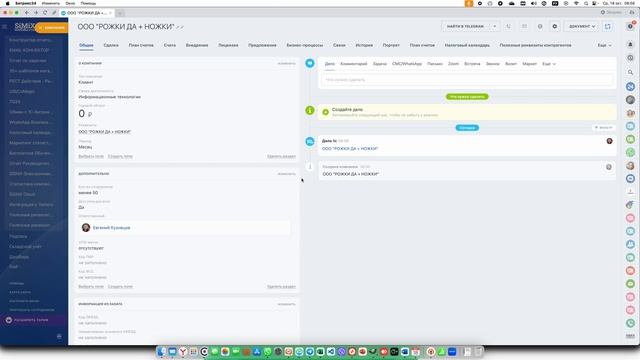The image size is (640, 360).
Task: Switch to the Лицензия tab
Action: (228, 45)
